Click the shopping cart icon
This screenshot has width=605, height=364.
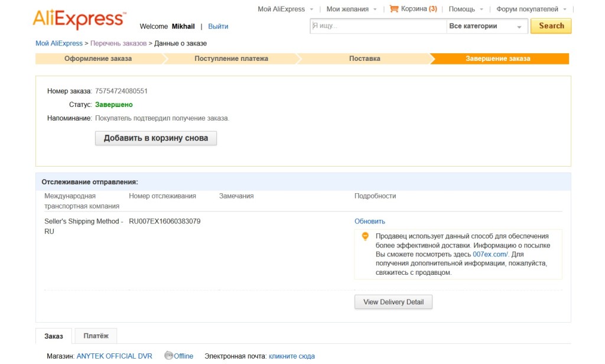(394, 8)
